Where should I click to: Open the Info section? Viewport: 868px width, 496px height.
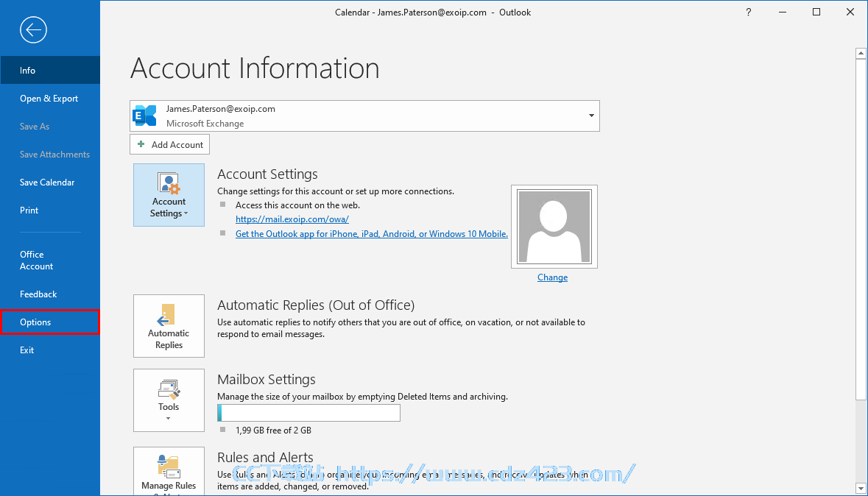pyautogui.click(x=50, y=71)
